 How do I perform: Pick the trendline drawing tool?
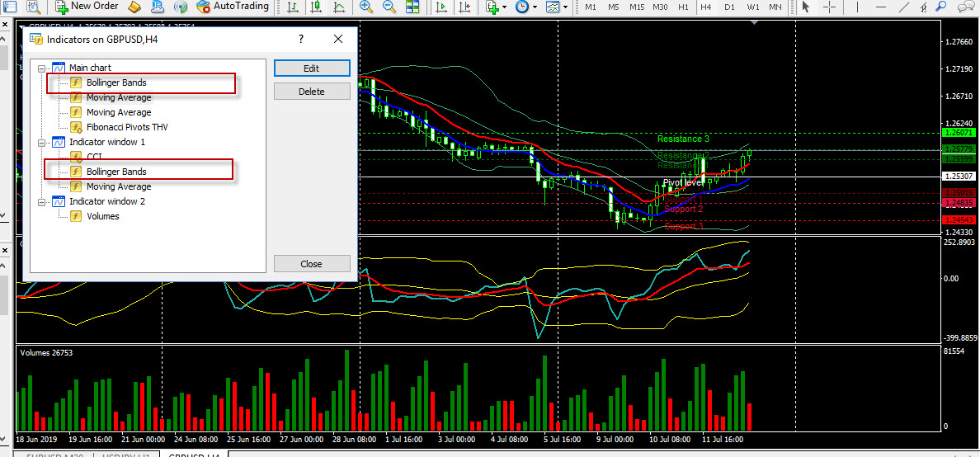(x=904, y=7)
